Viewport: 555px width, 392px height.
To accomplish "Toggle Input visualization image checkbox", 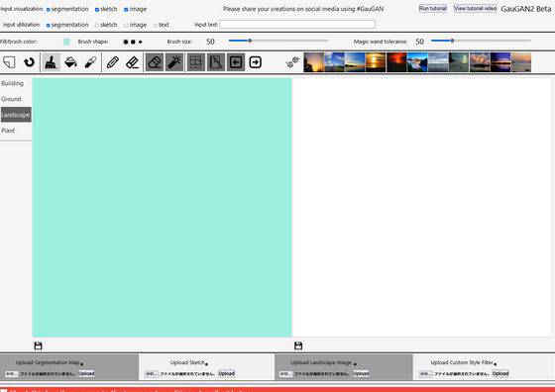I will [126, 10].
